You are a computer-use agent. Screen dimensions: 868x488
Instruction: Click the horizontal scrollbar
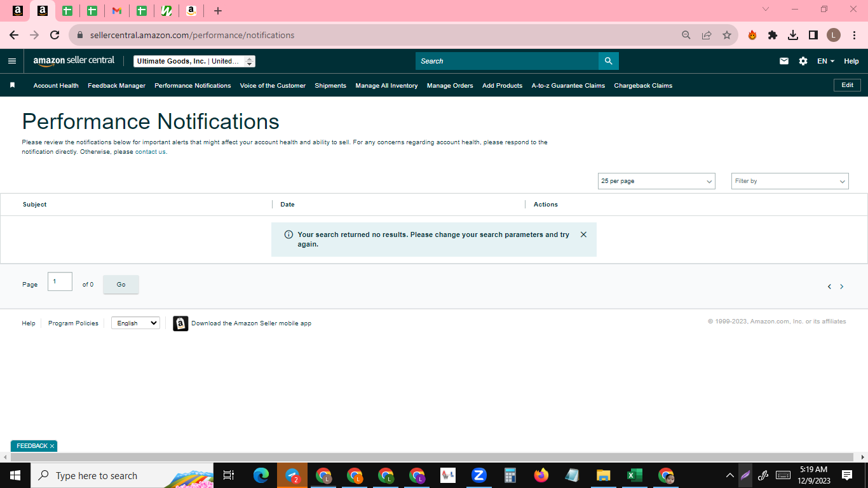432,457
